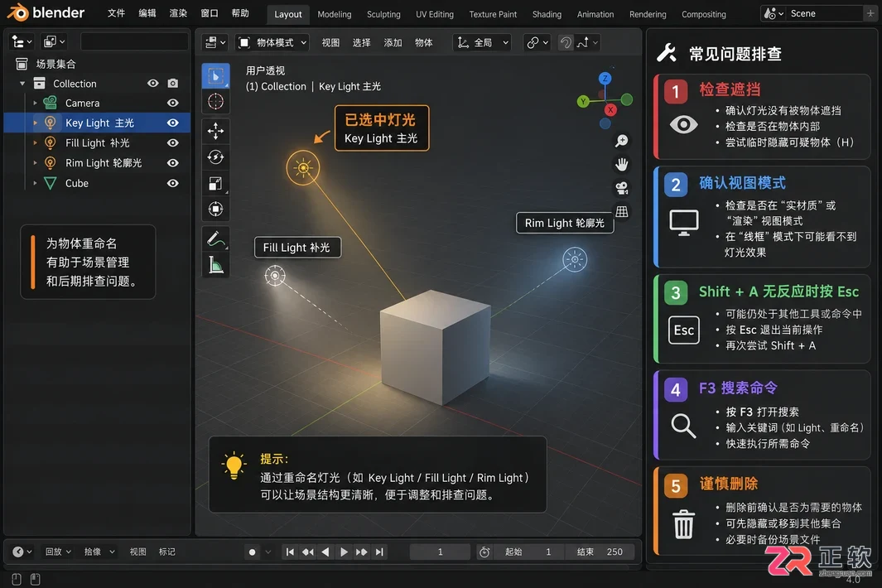Viewport: 882px width, 588px height.
Task: Open the 回放 playback dropdown
Action: [58, 552]
